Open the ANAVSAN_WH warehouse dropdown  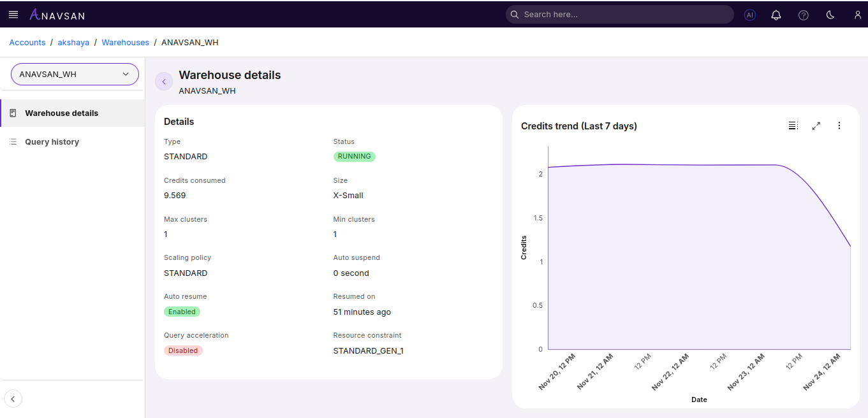[75, 74]
